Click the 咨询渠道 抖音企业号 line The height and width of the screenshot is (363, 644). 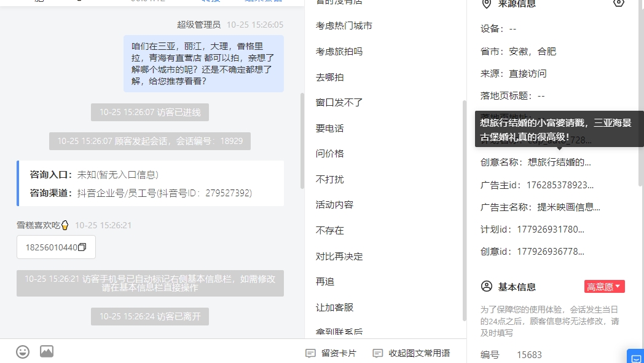click(x=141, y=193)
